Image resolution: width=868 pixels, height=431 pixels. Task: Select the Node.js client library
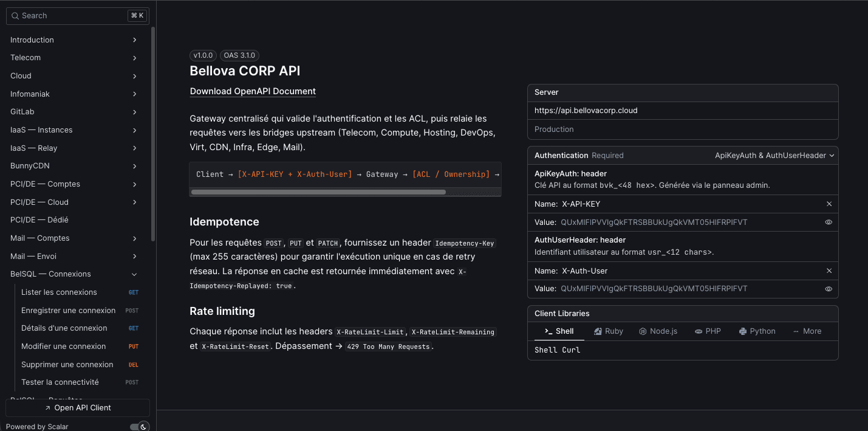[x=658, y=331]
